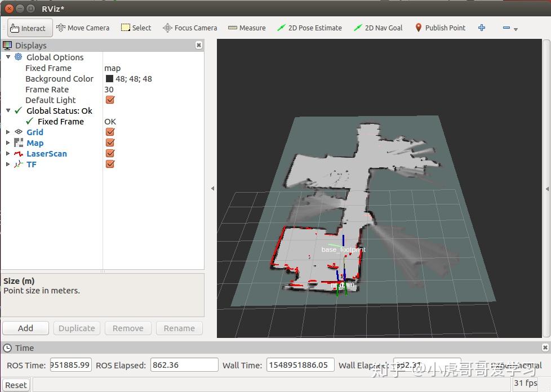Screen dimensions: 551x392
Task: Click the Reset button
Action: click(16, 385)
